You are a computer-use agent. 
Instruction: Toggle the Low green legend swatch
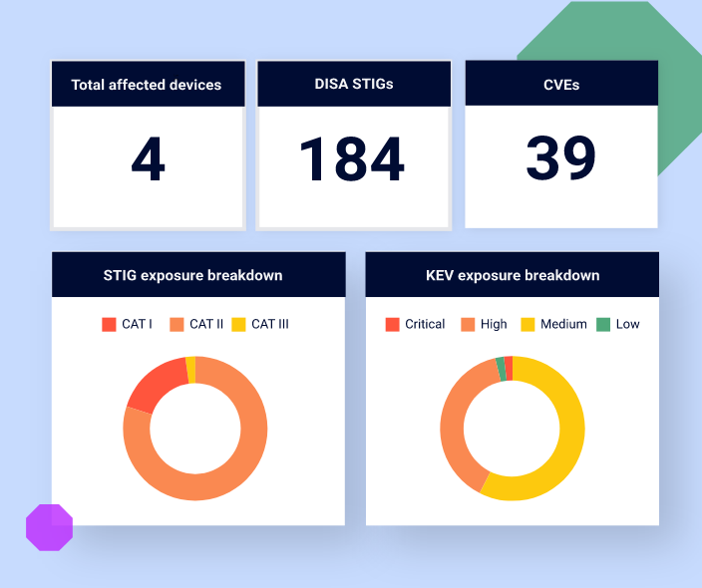coord(603,325)
